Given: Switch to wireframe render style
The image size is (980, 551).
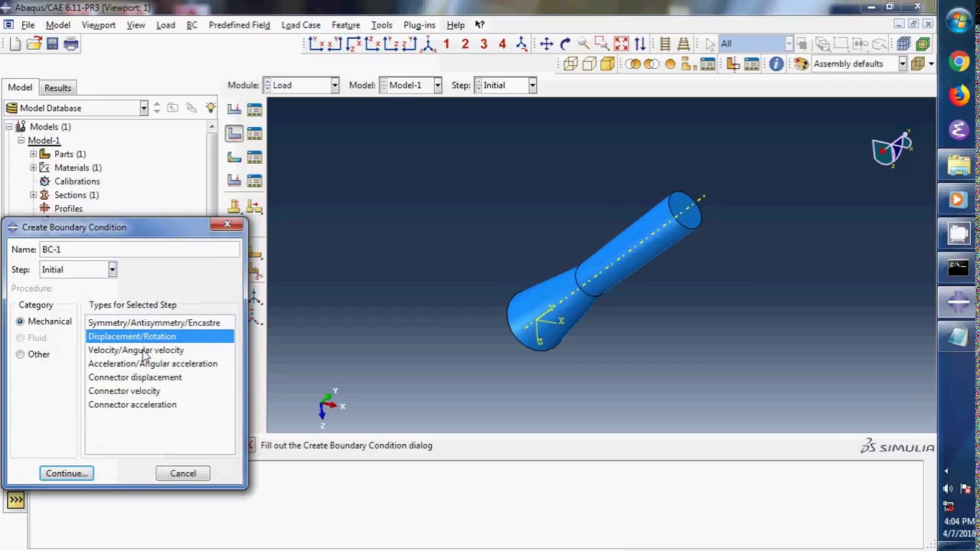Looking at the screenshot, I should tap(570, 64).
